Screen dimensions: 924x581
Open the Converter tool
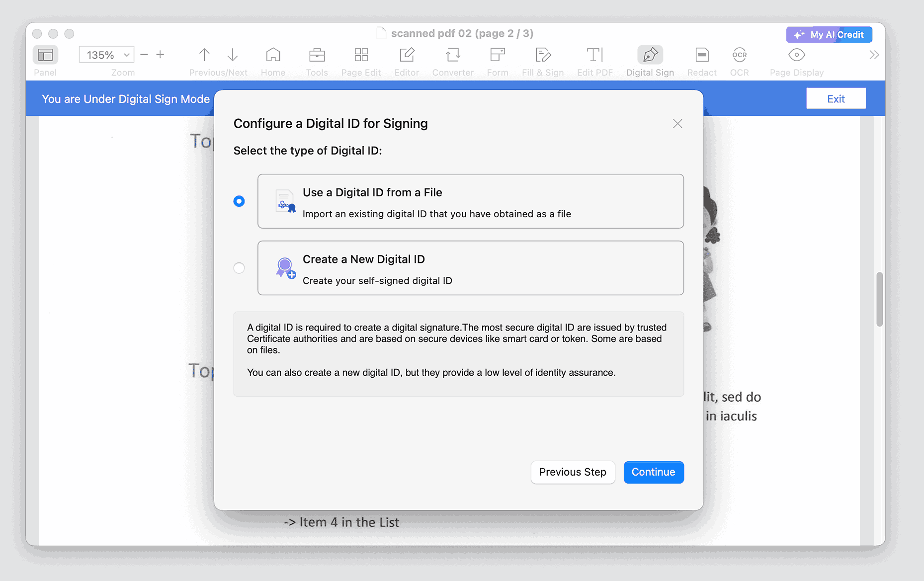point(453,55)
